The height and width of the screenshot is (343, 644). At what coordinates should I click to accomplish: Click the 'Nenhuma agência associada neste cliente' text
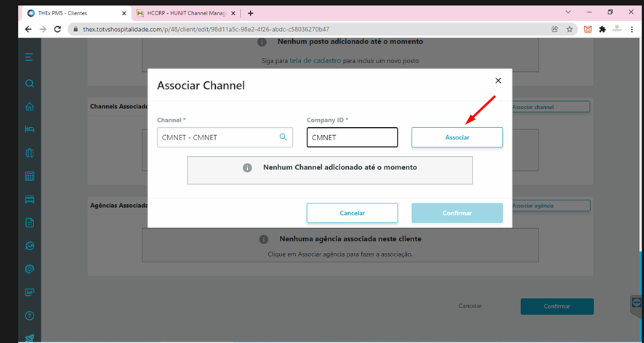350,238
